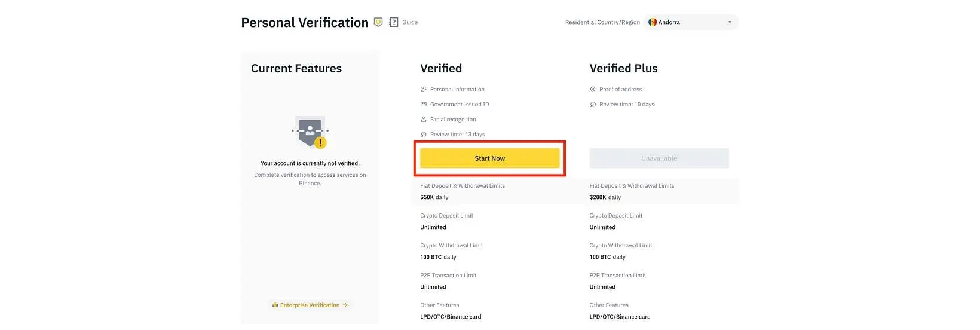Click the Verified tier heading
This screenshot has height=330, width=980.
click(x=441, y=68)
